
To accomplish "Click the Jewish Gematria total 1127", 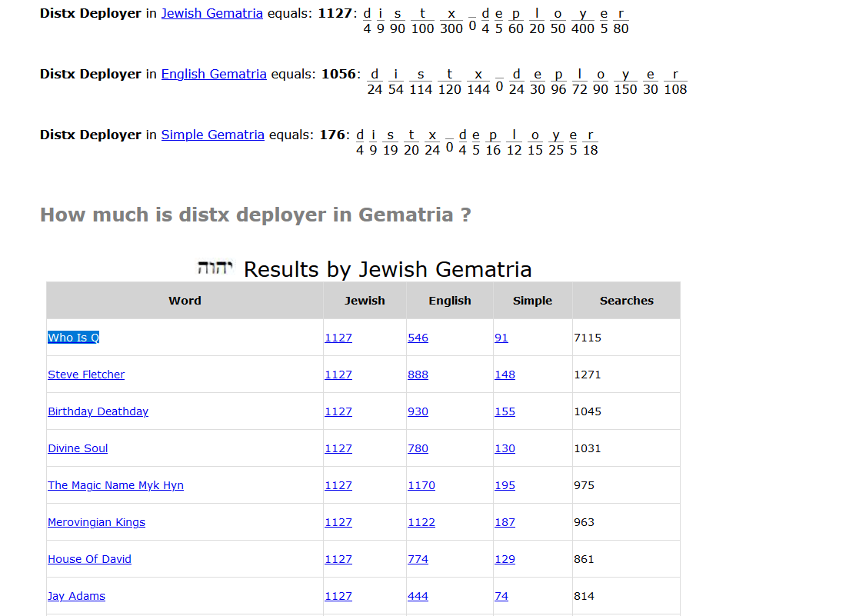I will tap(335, 13).
